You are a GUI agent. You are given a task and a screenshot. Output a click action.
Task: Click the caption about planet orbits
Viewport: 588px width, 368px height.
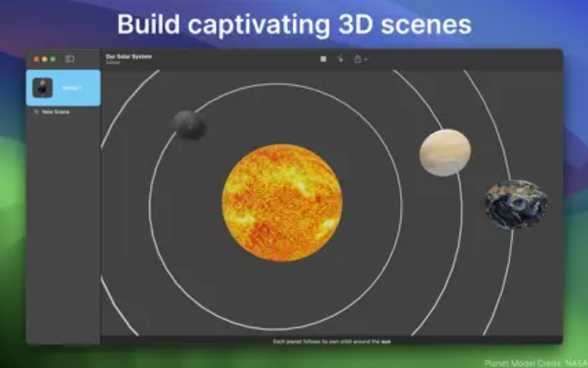[332, 342]
